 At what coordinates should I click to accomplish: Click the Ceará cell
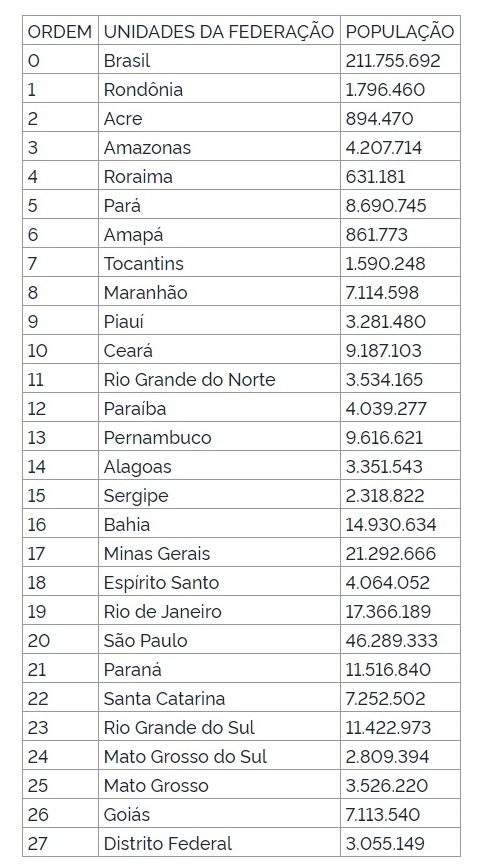coord(219,350)
